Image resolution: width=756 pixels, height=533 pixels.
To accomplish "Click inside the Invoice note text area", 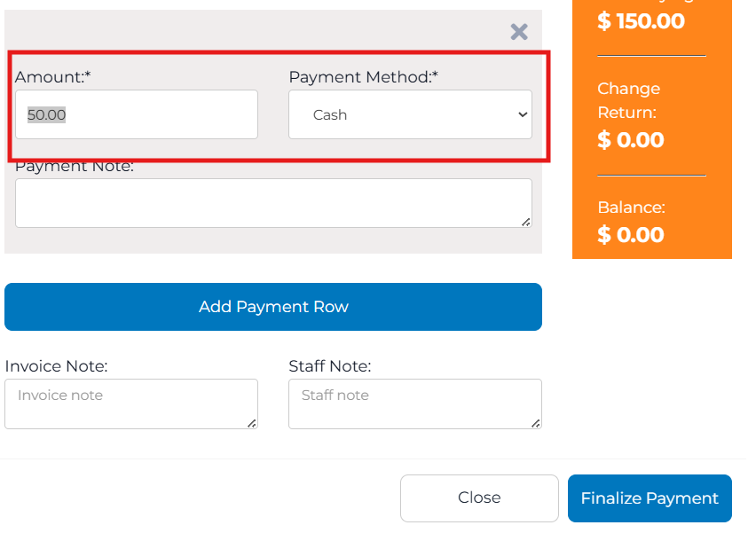I will tap(130, 404).
